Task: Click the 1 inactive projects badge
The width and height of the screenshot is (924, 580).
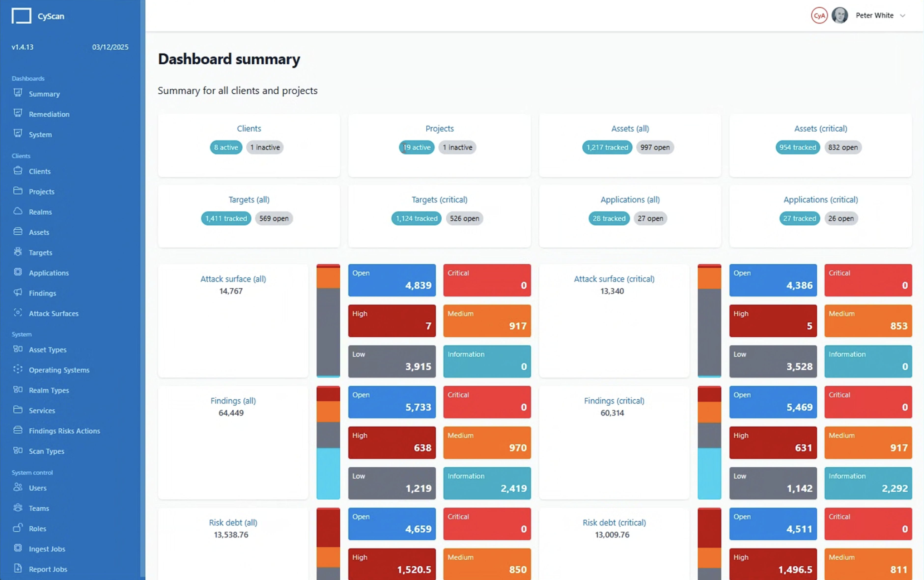Action: pyautogui.click(x=458, y=147)
